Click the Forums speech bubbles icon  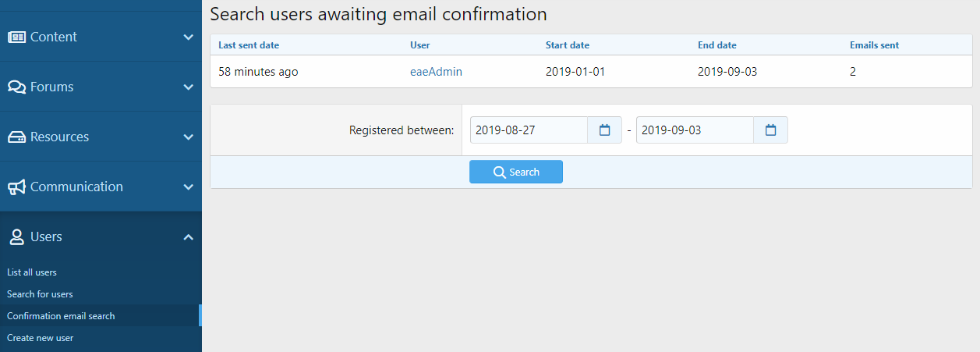click(x=16, y=87)
